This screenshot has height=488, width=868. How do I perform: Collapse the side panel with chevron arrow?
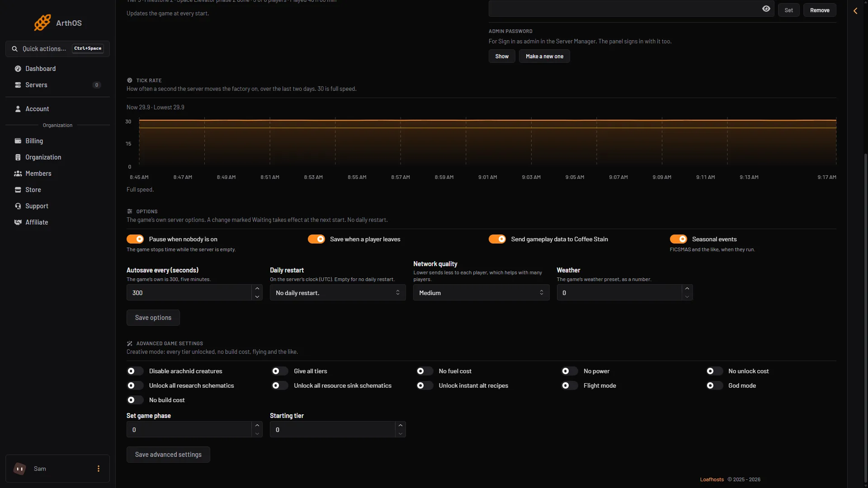(x=855, y=11)
